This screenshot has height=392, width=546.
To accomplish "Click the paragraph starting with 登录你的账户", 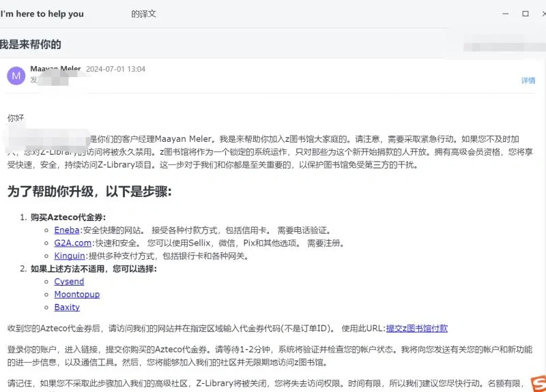I will click(270, 356).
